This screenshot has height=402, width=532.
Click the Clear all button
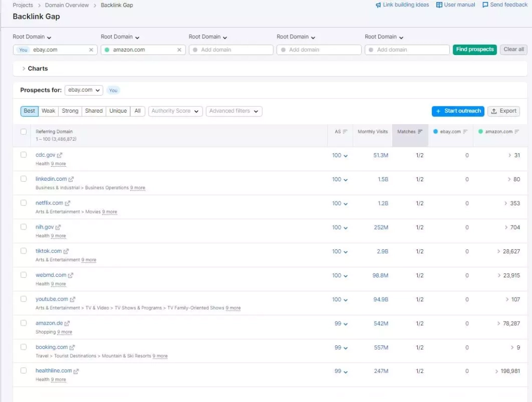click(x=514, y=49)
